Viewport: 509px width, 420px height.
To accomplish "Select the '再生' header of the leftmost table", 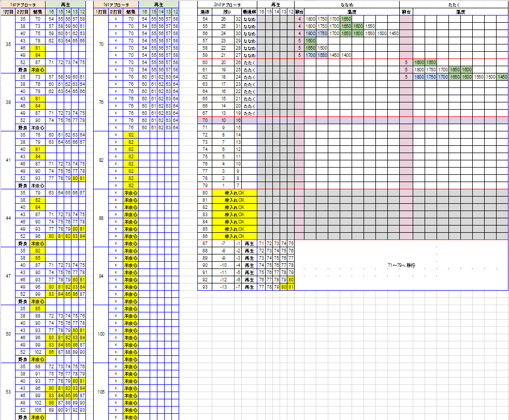I will coord(66,5).
